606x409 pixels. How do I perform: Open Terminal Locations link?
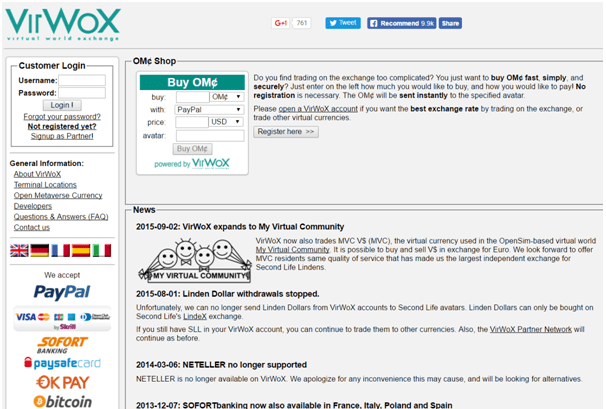pyautogui.click(x=45, y=185)
